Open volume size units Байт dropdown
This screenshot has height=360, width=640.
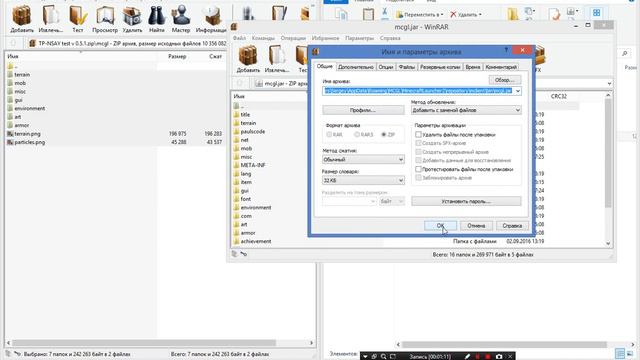point(392,201)
